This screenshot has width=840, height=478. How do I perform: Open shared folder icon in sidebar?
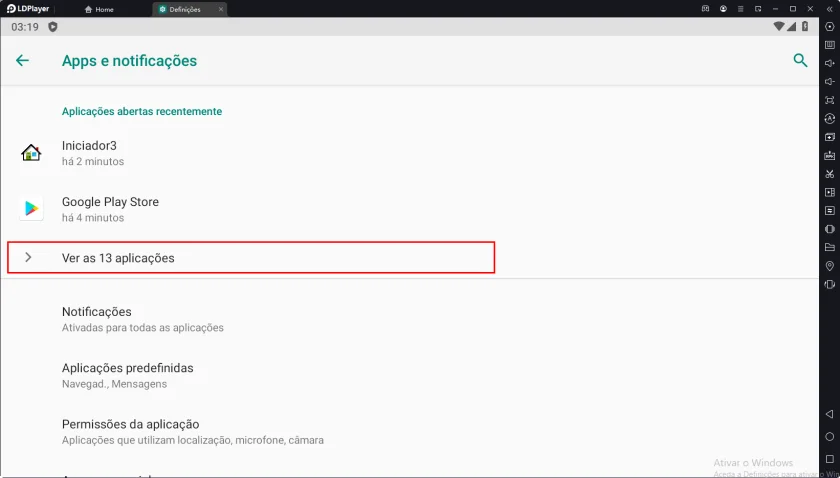coord(830,247)
